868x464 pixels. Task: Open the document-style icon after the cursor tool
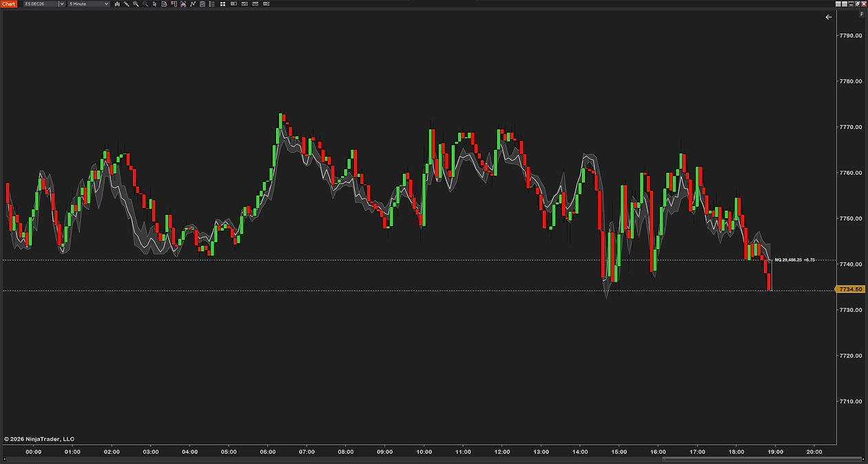tap(164, 4)
